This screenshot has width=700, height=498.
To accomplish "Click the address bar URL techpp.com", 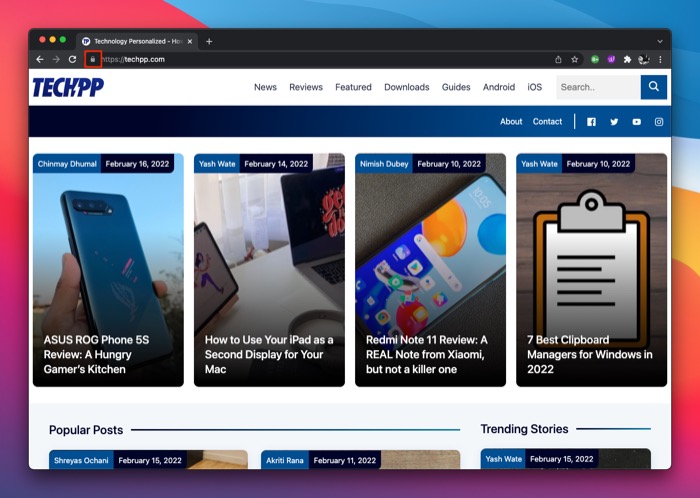I will [x=133, y=59].
